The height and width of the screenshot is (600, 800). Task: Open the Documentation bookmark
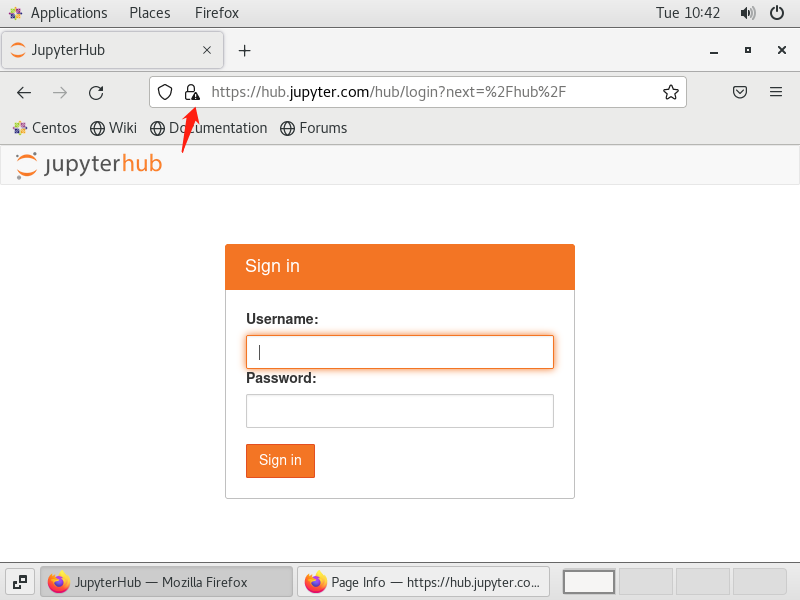tap(208, 128)
